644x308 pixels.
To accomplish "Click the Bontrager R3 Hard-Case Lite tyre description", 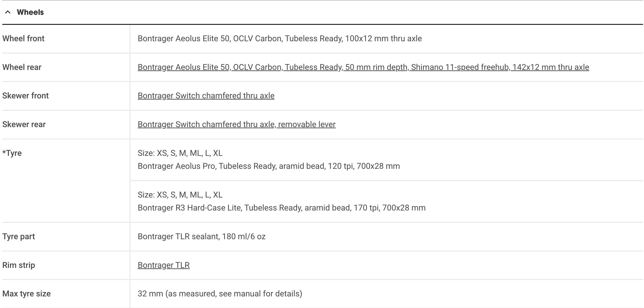I will click(281, 208).
